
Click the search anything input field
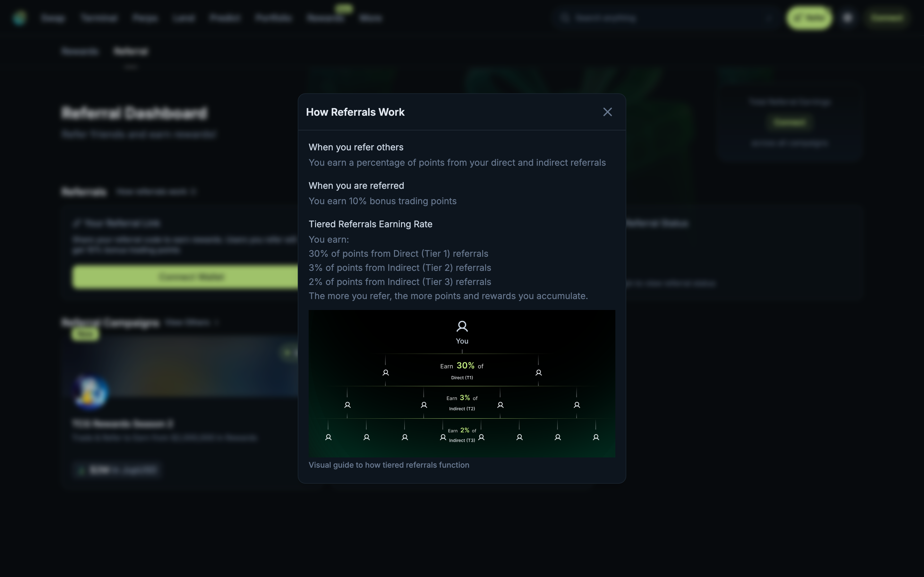649,18
